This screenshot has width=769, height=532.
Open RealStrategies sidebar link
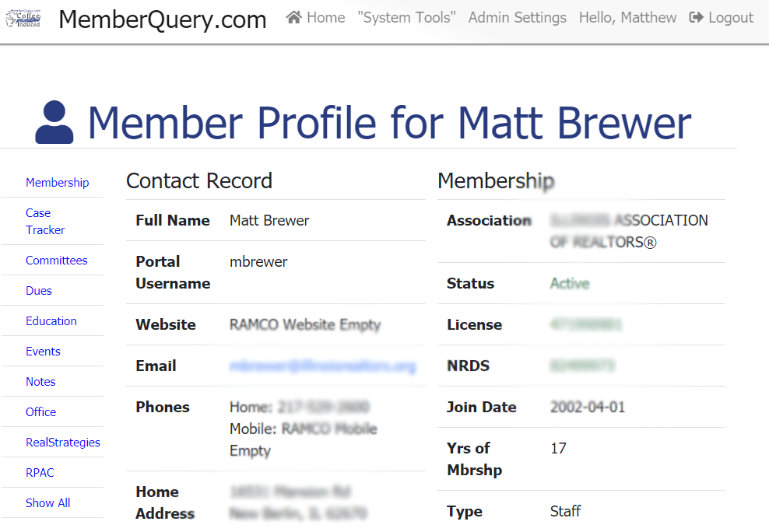(x=62, y=443)
